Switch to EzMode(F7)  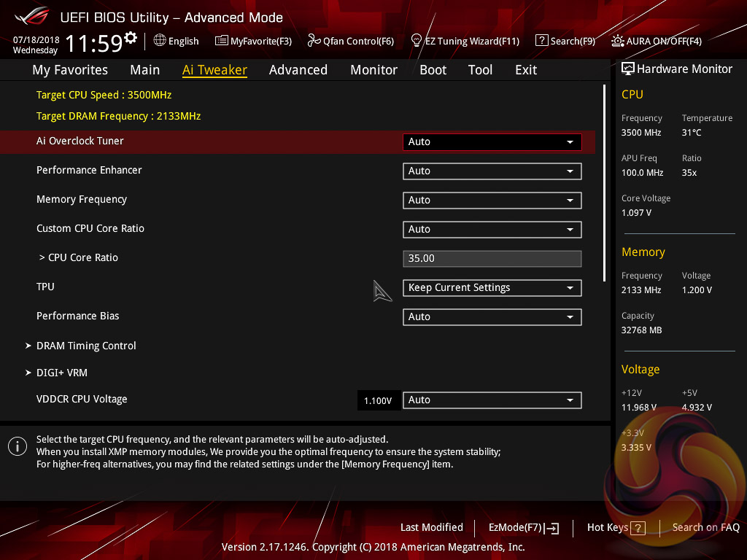(x=524, y=528)
